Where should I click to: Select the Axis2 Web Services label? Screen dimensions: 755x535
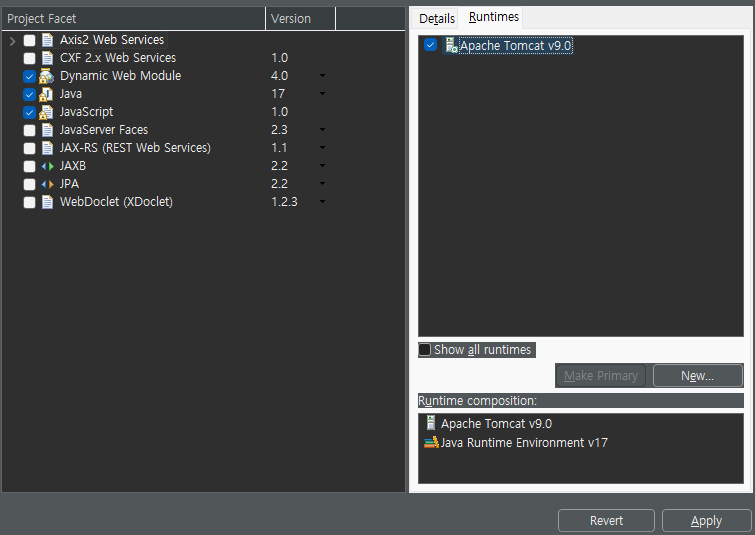click(x=112, y=39)
